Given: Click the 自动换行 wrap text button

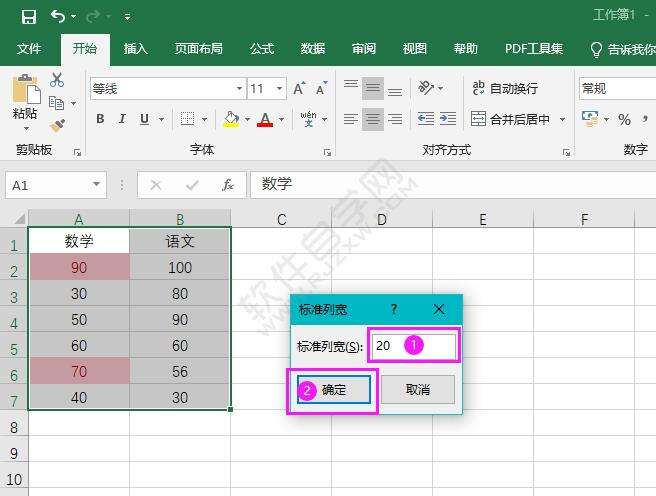Looking at the screenshot, I should point(505,88).
